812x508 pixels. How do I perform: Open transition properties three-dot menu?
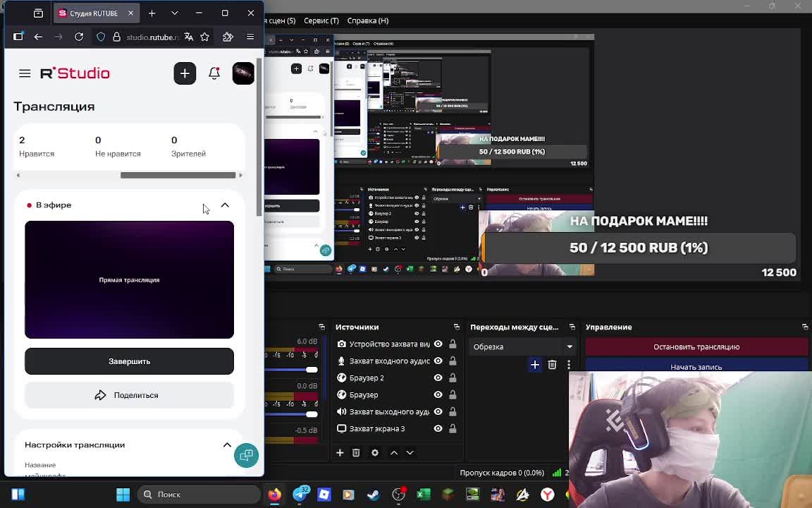[569, 365]
